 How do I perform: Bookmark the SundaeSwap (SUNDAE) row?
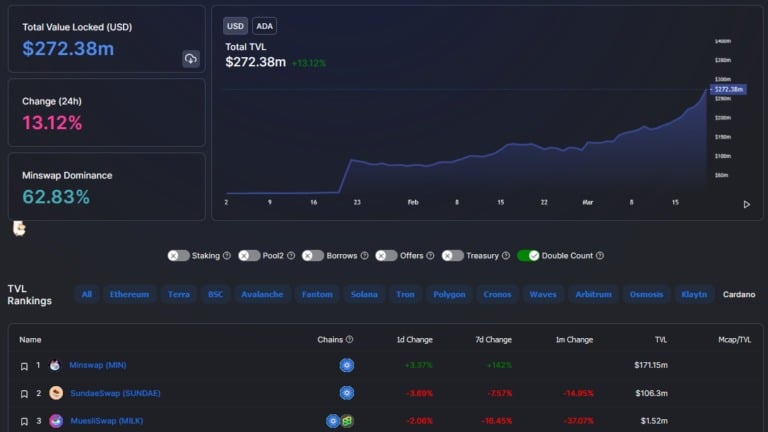[24, 394]
